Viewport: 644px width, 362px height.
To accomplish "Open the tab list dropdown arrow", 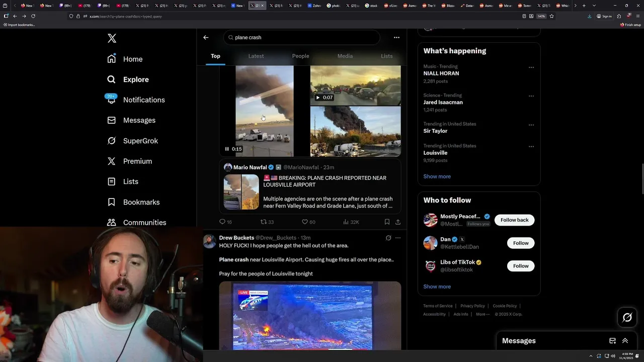I will (x=594, y=6).
